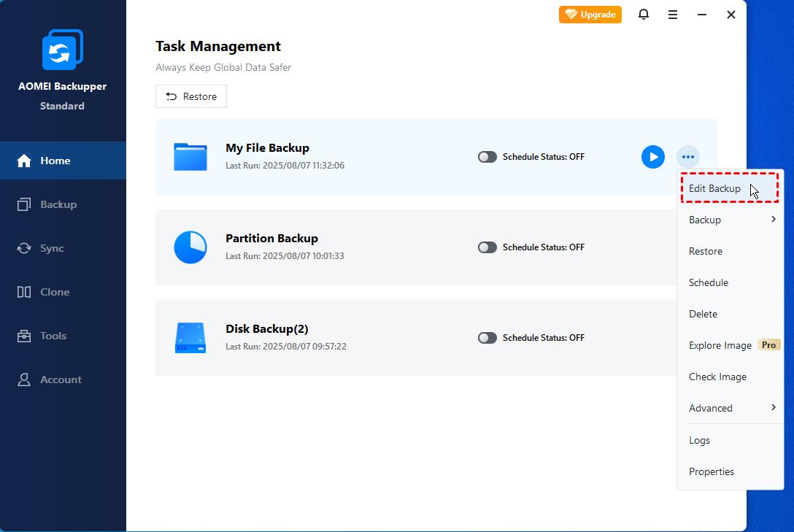Choose Check Image in the context menu

[x=730, y=377]
